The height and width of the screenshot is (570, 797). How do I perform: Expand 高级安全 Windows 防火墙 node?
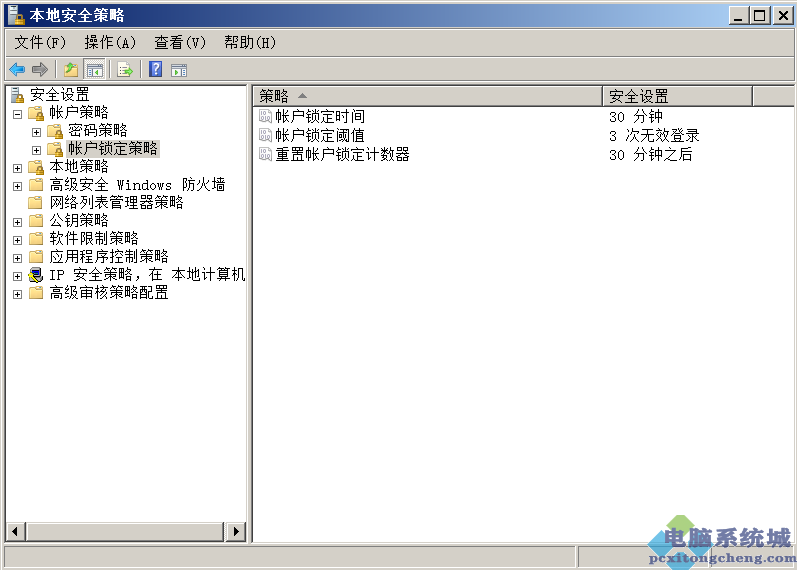pyautogui.click(x=17, y=187)
